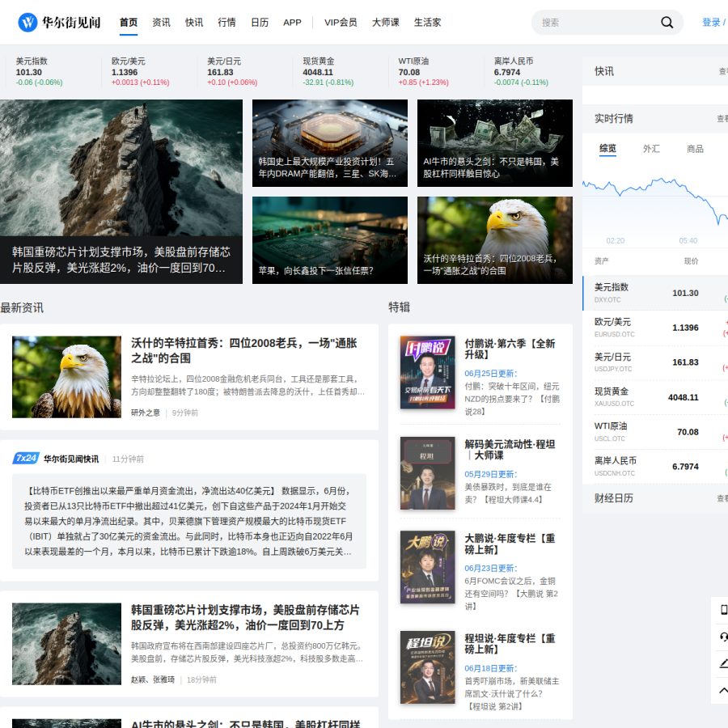Click the 程坦说 cover image
728x728 pixels.
[x=428, y=667]
